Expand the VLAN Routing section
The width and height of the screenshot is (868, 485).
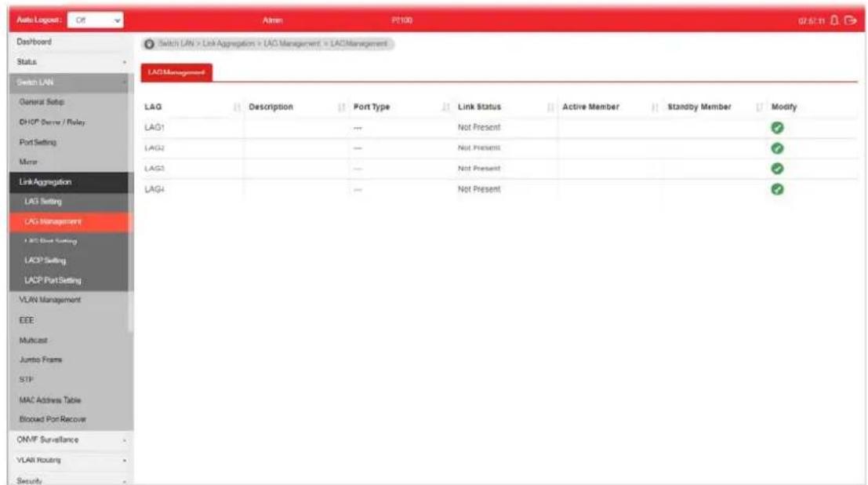(71, 460)
